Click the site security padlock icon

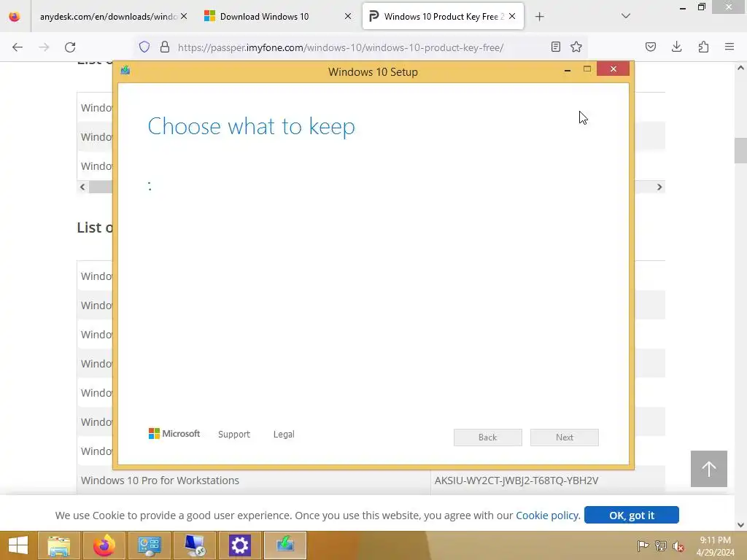pos(165,47)
